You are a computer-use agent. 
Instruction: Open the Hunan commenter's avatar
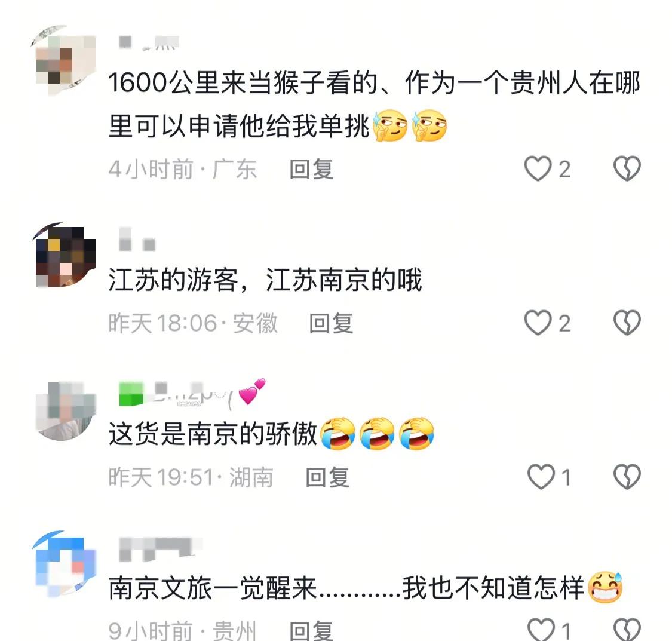click(65, 411)
